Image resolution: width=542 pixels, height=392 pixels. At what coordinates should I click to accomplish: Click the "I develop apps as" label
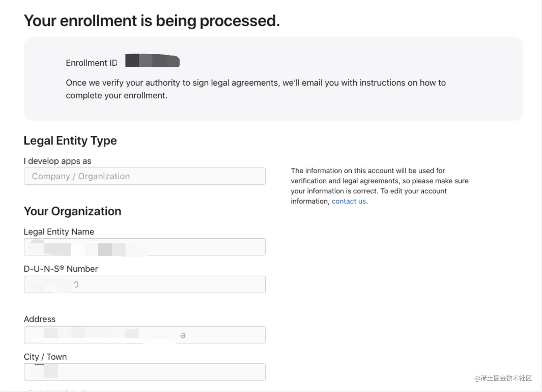click(57, 161)
